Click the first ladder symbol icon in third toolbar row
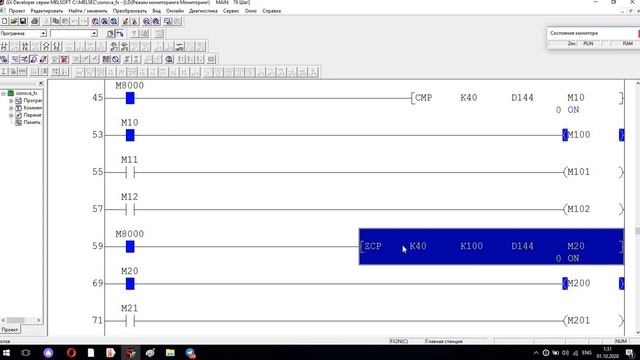This screenshot has width=640, height=360. [4, 46]
